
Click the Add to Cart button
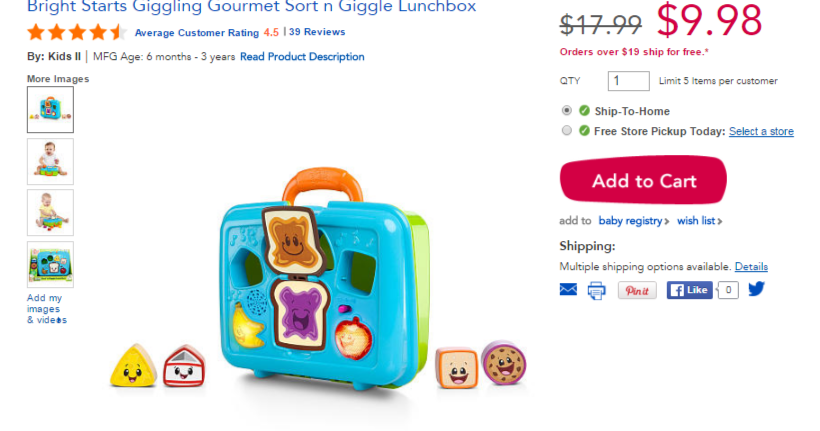coord(643,180)
